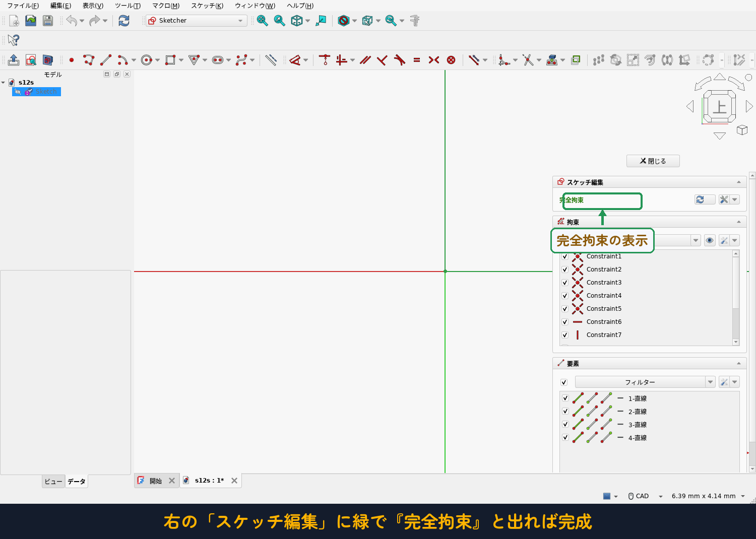The image size is (756, 539).
Task: Click the ビュー tab button
Action: point(53,482)
